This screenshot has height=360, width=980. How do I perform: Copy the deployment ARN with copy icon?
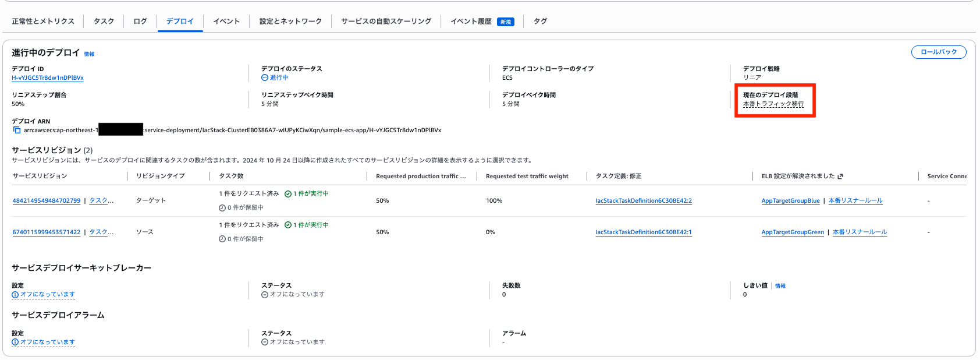(x=17, y=130)
